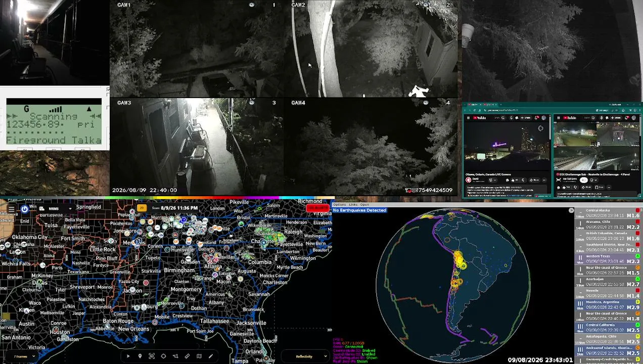Viewport: 643px width, 364px height.
Task: Collapse the earthquake list with arrow button
Action: click(x=571, y=210)
